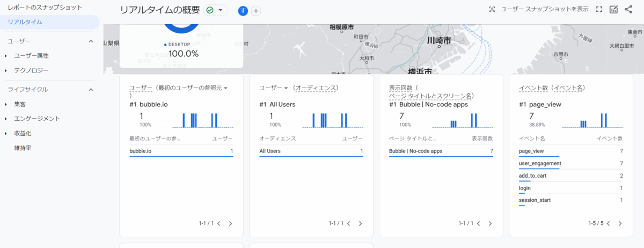Screen dimensions: 644x248
Task: Add a comparison with the plus icon
Action: tap(256, 11)
